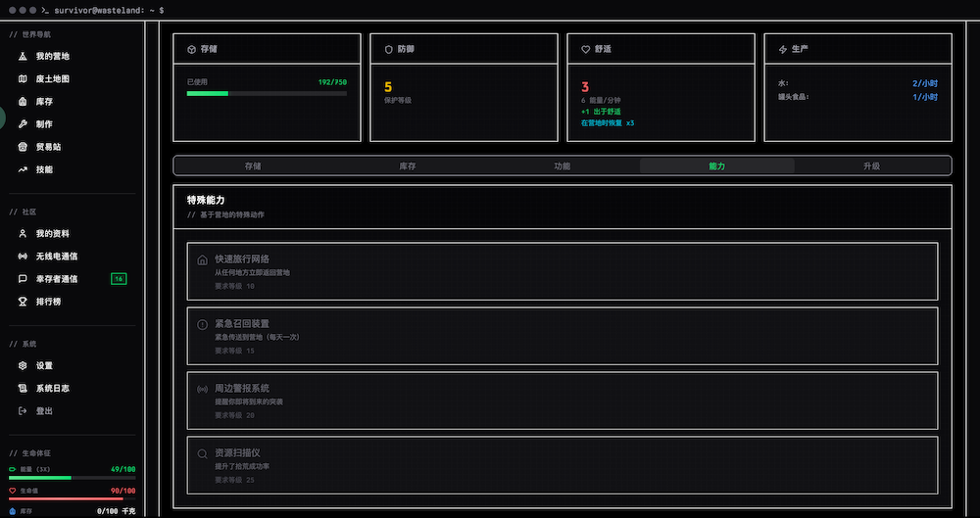Screen dimensions: 980x518
Task: Click the storage usage progress bar
Action: [267, 93]
